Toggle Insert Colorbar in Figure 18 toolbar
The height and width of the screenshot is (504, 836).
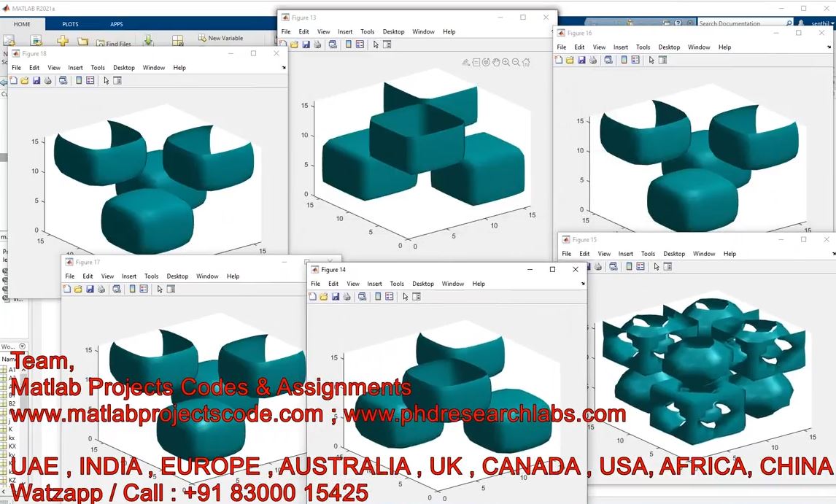(x=79, y=80)
